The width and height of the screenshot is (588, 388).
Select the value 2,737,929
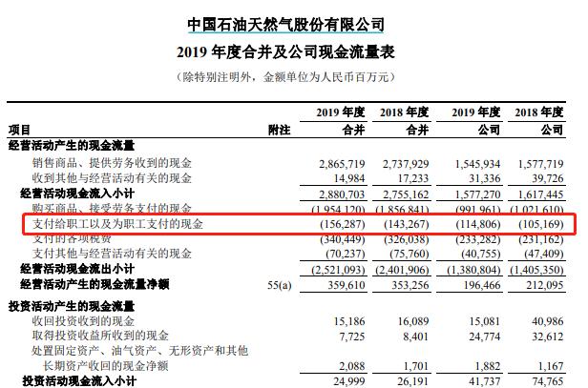pos(406,164)
